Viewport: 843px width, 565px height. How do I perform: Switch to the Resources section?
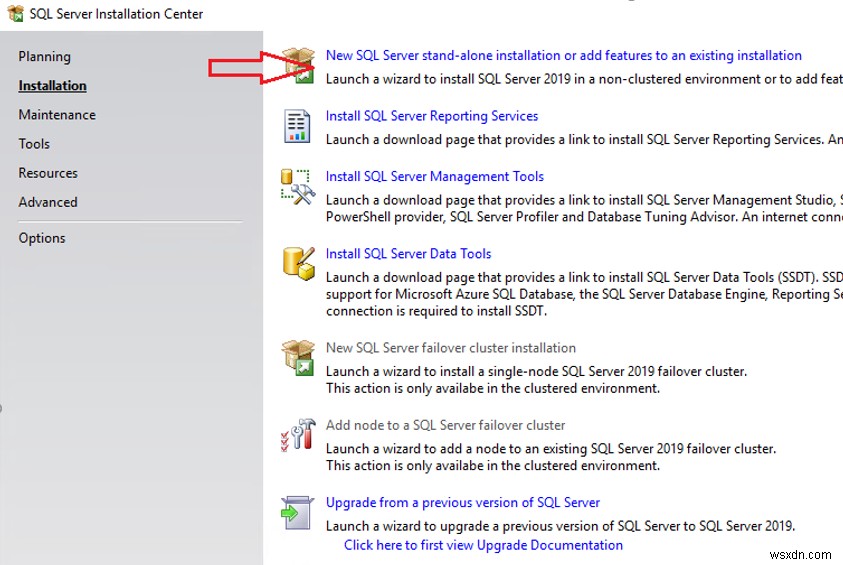tap(48, 173)
